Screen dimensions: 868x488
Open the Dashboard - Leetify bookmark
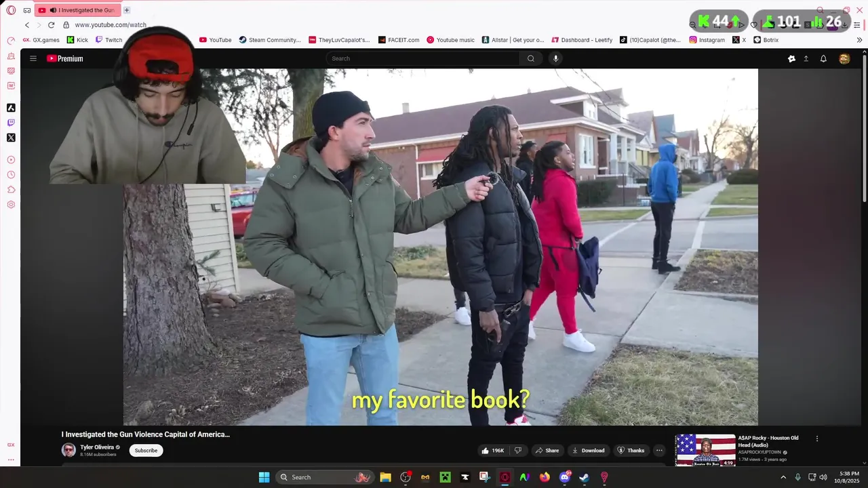point(582,40)
